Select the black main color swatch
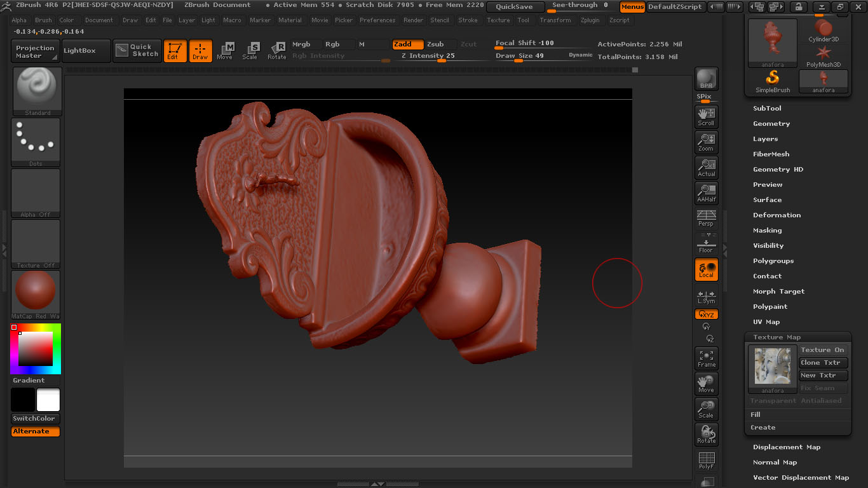The image size is (868, 488). pos(23,400)
